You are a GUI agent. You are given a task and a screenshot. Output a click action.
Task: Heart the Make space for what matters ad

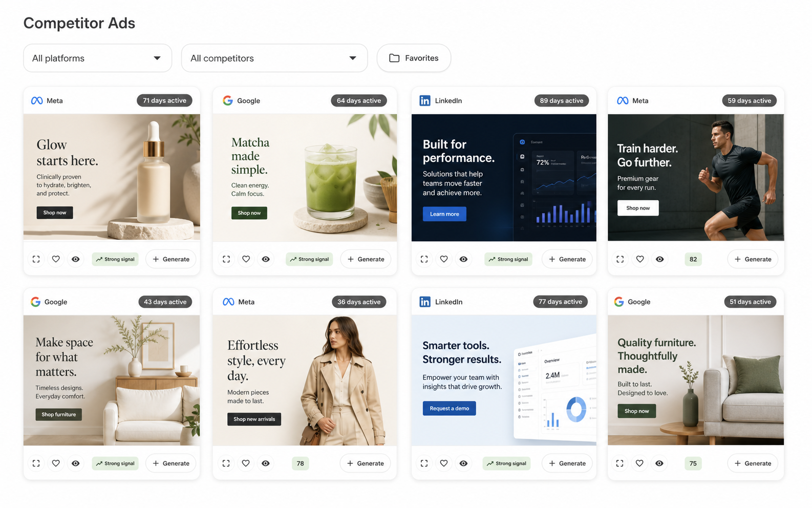(x=56, y=463)
